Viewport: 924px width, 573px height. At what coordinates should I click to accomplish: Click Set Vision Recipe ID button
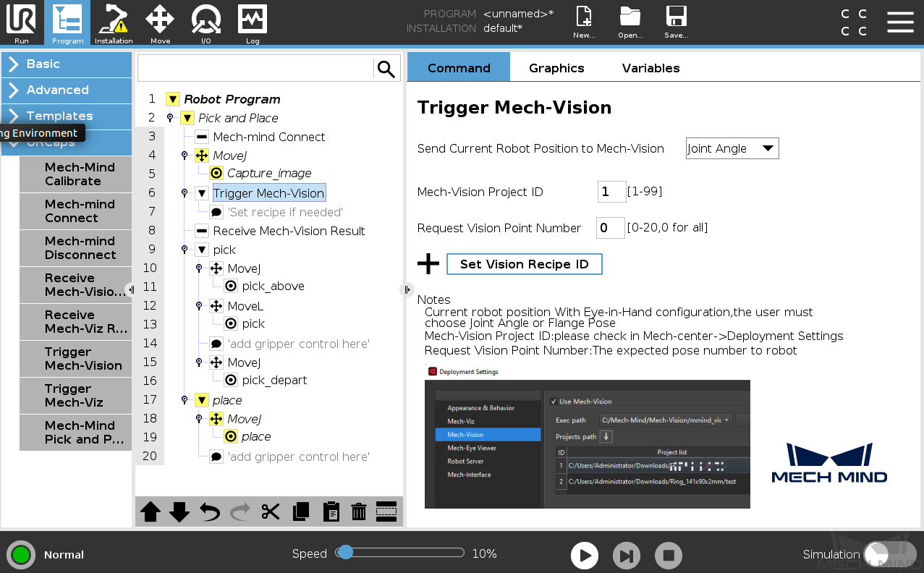click(x=525, y=264)
